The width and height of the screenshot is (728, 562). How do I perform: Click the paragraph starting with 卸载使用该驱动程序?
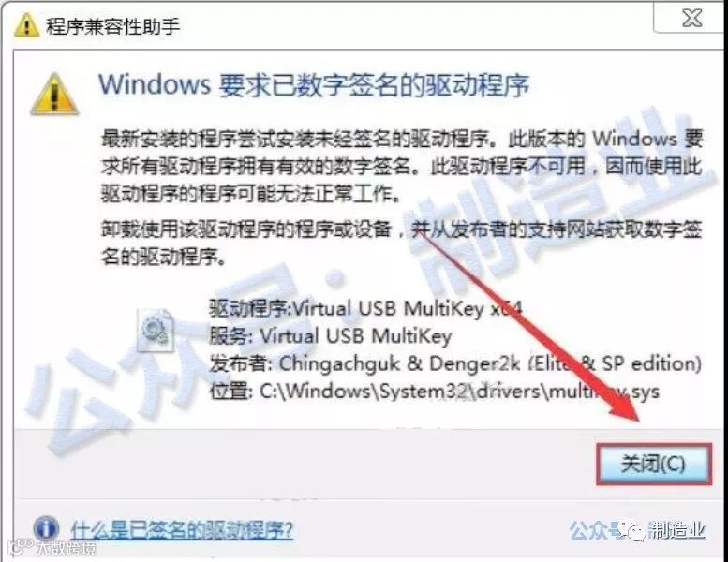[401, 243]
